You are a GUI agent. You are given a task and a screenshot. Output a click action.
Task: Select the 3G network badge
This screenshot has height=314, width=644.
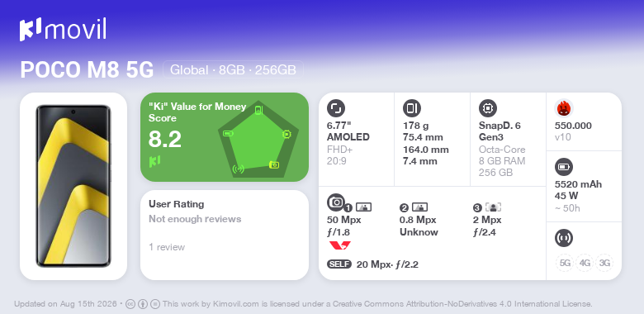coord(604,263)
